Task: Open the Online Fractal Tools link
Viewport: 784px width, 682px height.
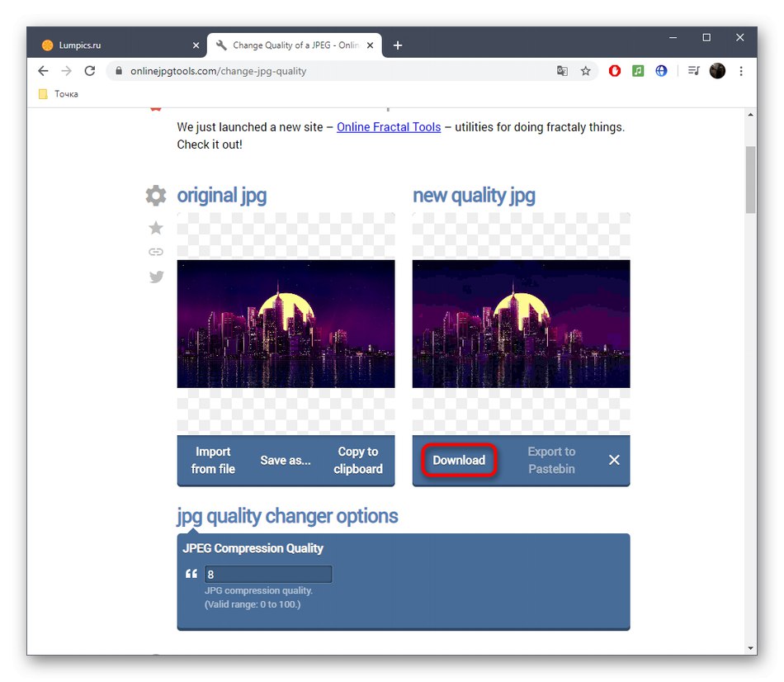Action: coord(388,127)
